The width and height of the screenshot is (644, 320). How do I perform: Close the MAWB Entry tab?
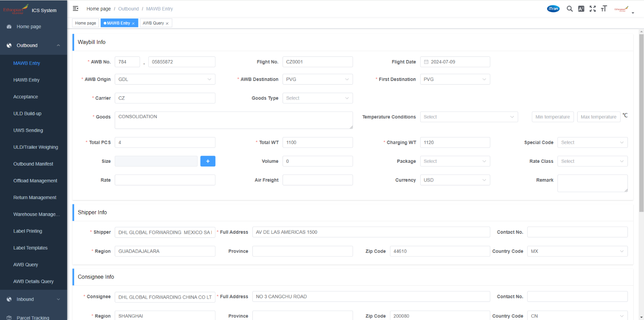tap(133, 23)
